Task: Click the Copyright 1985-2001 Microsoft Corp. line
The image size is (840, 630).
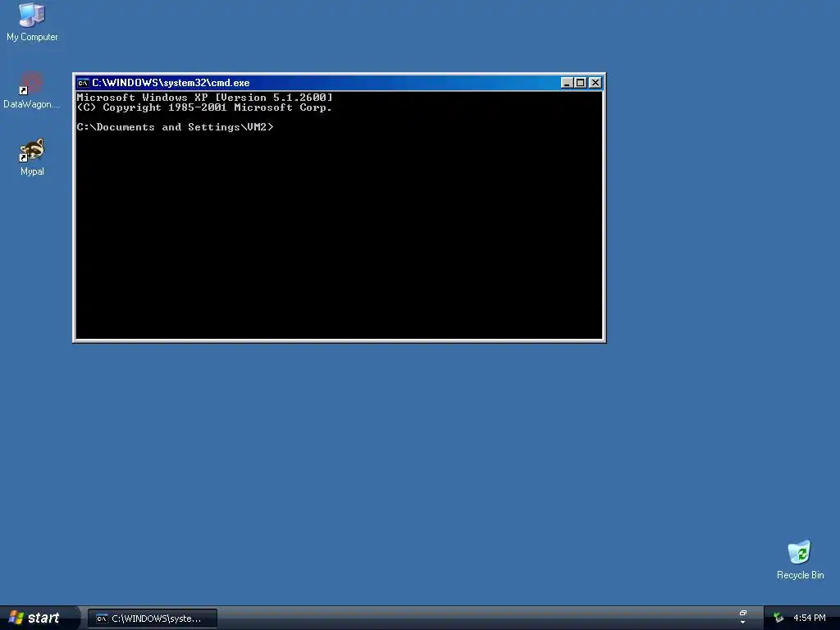Action: [x=204, y=107]
